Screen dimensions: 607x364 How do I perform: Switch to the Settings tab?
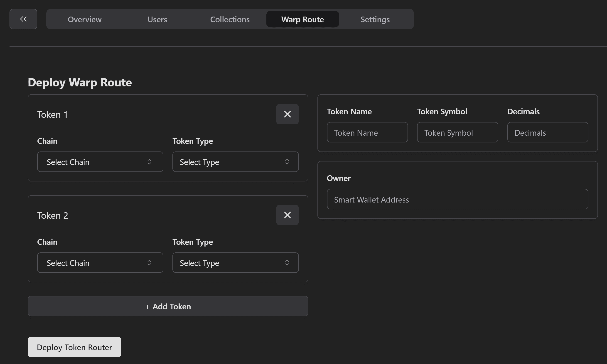point(375,19)
